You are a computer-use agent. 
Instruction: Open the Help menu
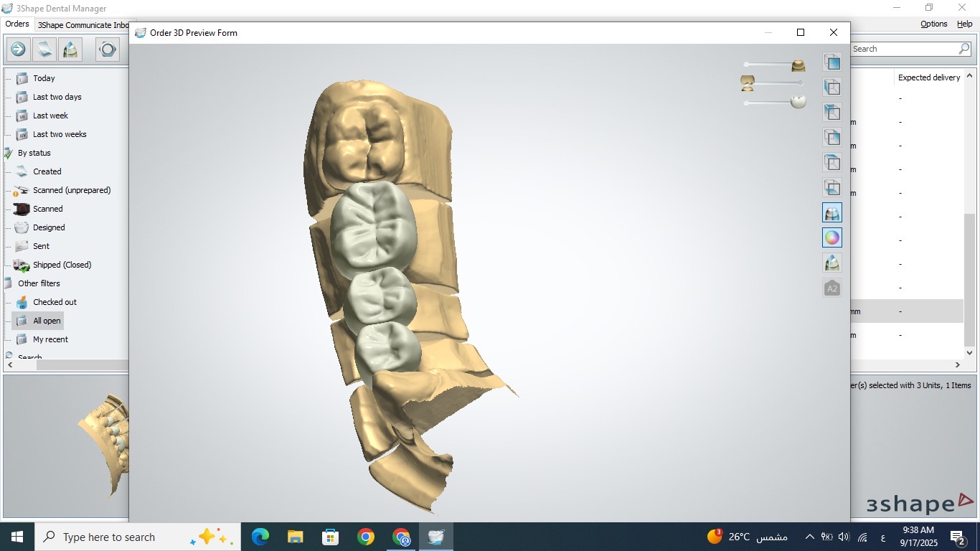[964, 24]
